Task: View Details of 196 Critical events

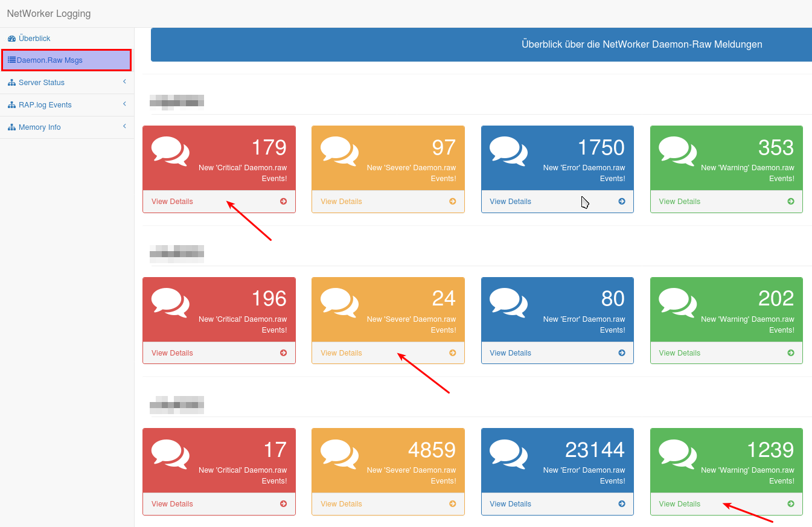Action: (172, 353)
